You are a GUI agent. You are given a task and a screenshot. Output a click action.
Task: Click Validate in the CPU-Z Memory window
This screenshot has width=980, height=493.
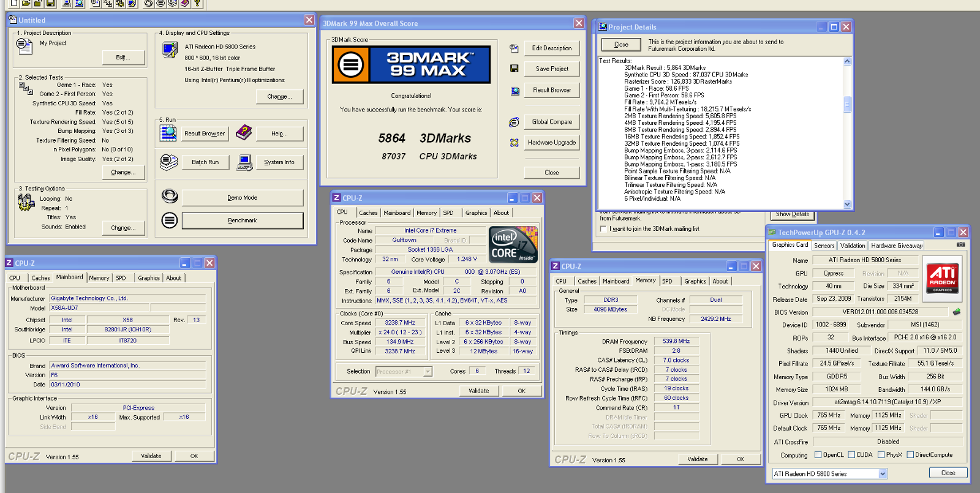pyautogui.click(x=698, y=459)
